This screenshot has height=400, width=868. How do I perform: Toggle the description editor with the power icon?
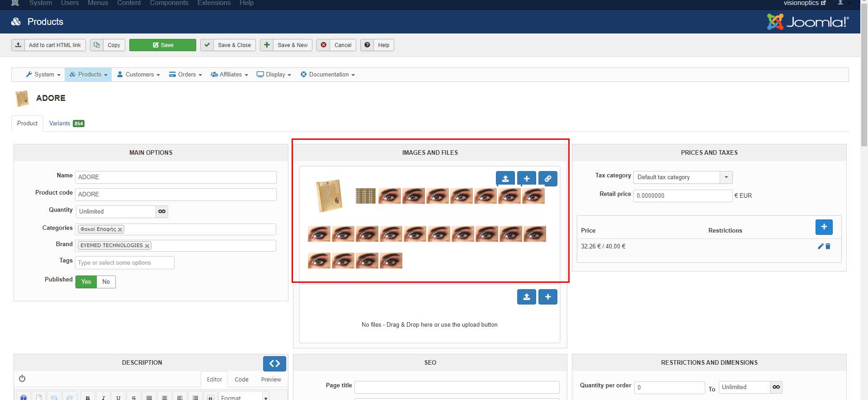pyautogui.click(x=22, y=378)
